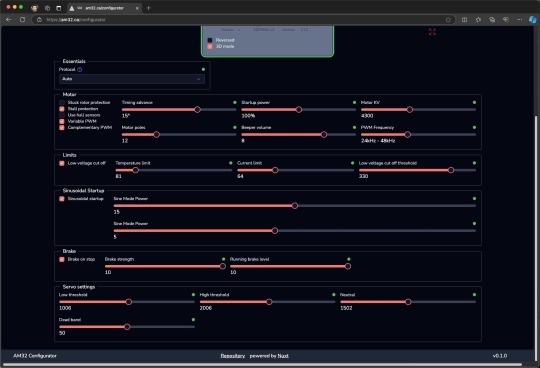Click the Timing advance slider handle
The height and width of the screenshot is (368, 540).
197,109
